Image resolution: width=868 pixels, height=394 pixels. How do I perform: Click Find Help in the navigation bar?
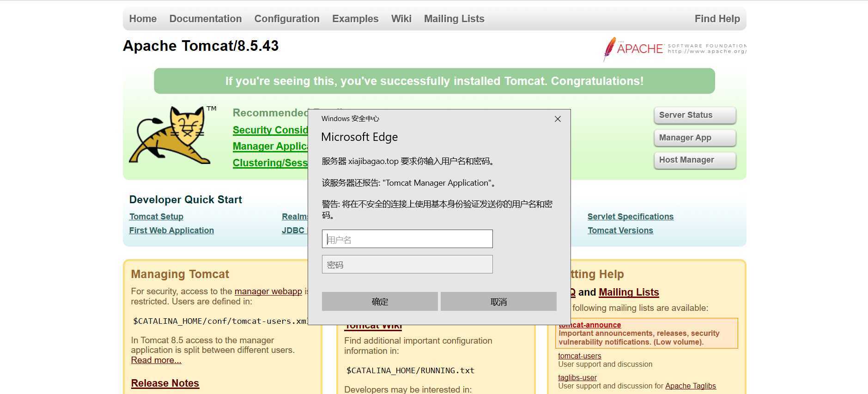[717, 19]
